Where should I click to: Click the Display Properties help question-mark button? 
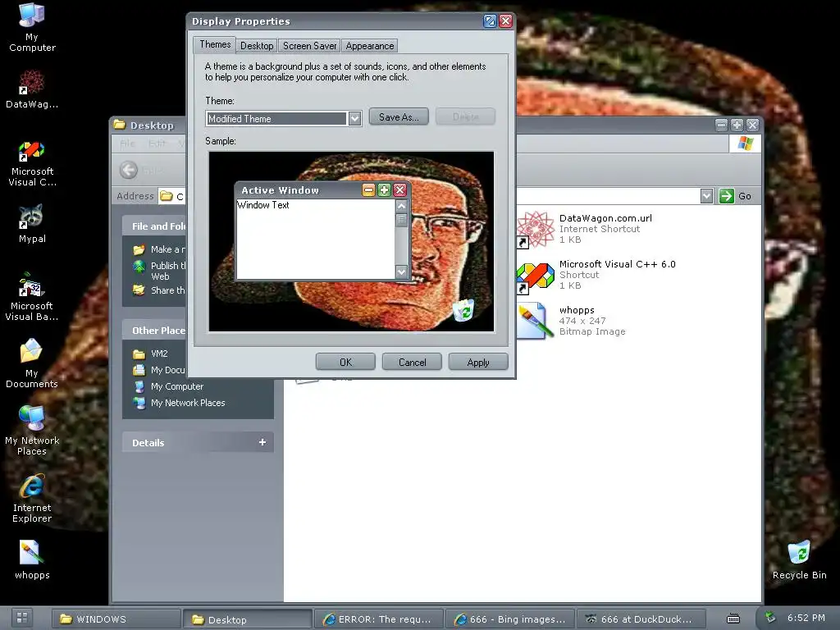coord(490,21)
